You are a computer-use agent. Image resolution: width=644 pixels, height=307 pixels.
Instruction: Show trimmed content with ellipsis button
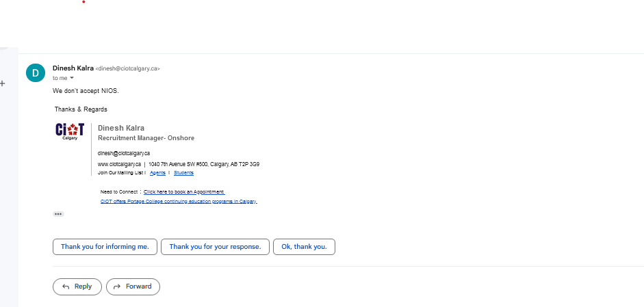(58, 214)
